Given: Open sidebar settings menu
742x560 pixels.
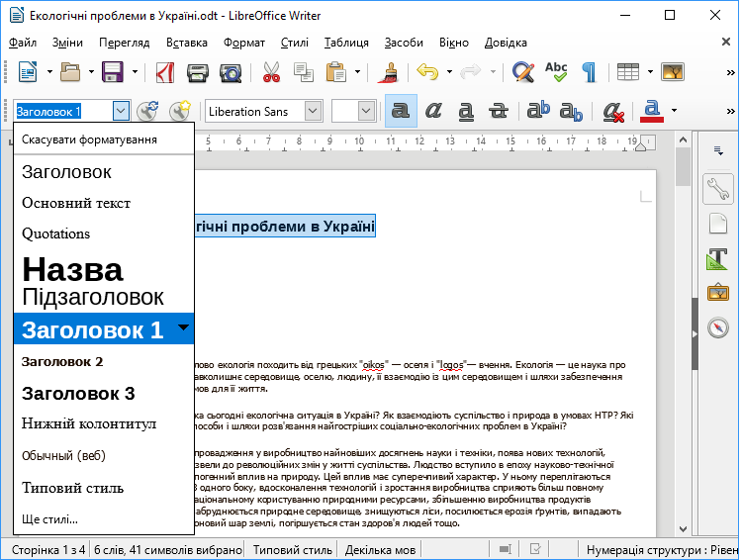Looking at the screenshot, I should [x=718, y=150].
